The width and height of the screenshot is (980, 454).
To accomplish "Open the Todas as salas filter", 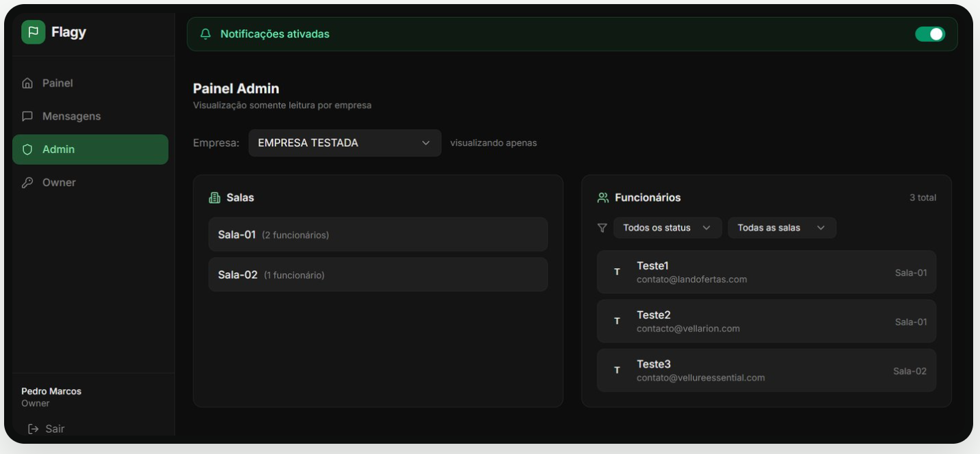I will click(x=782, y=228).
